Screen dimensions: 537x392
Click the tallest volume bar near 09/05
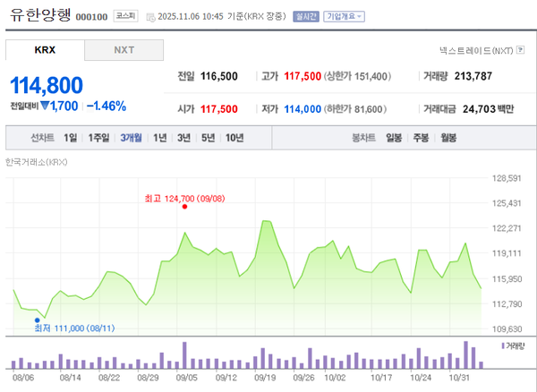tap(184, 354)
